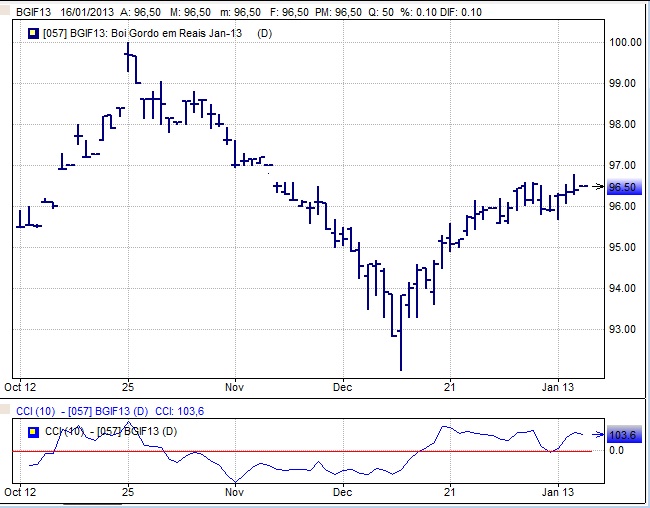Click the 93.00 price axis label
The height and width of the screenshot is (508, 650).
pyautogui.click(x=623, y=330)
